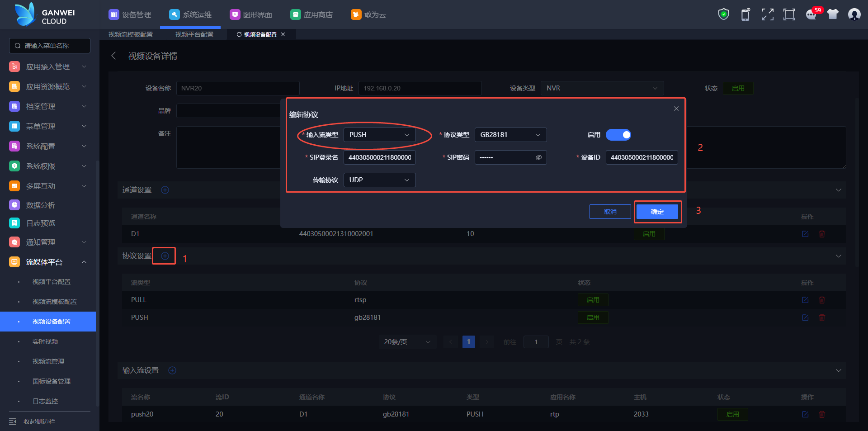The image size is (868, 431).
Task: Click the add protocol plus icon
Action: 165,256
